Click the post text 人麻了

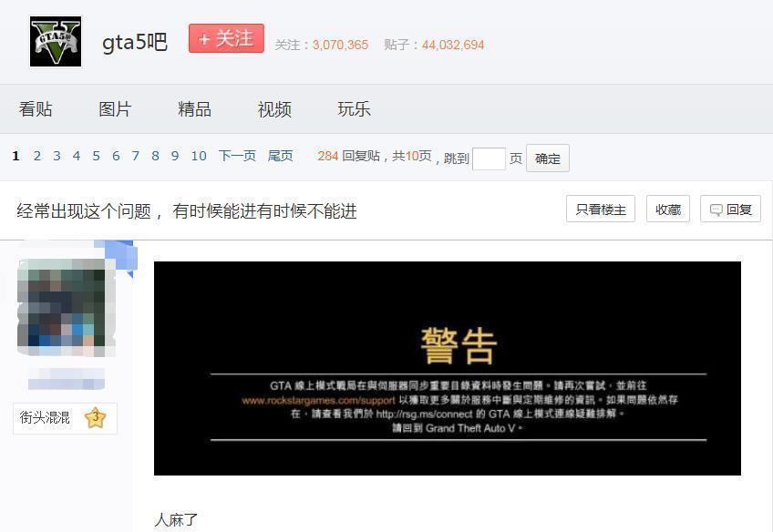[x=176, y=519]
